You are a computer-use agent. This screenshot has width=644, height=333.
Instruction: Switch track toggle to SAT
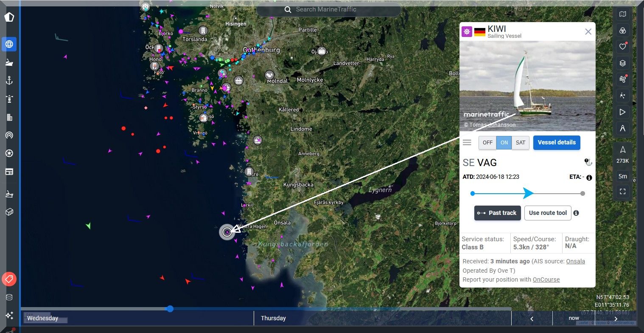pyautogui.click(x=521, y=143)
